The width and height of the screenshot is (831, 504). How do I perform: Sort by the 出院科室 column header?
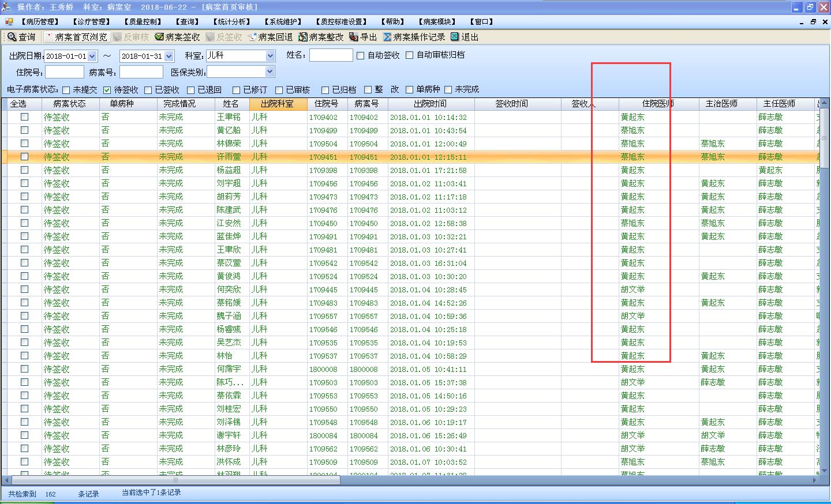click(x=278, y=104)
